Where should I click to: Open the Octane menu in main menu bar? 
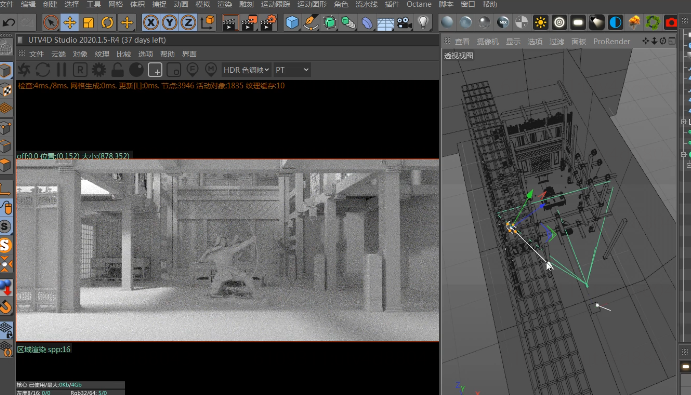[x=419, y=4]
